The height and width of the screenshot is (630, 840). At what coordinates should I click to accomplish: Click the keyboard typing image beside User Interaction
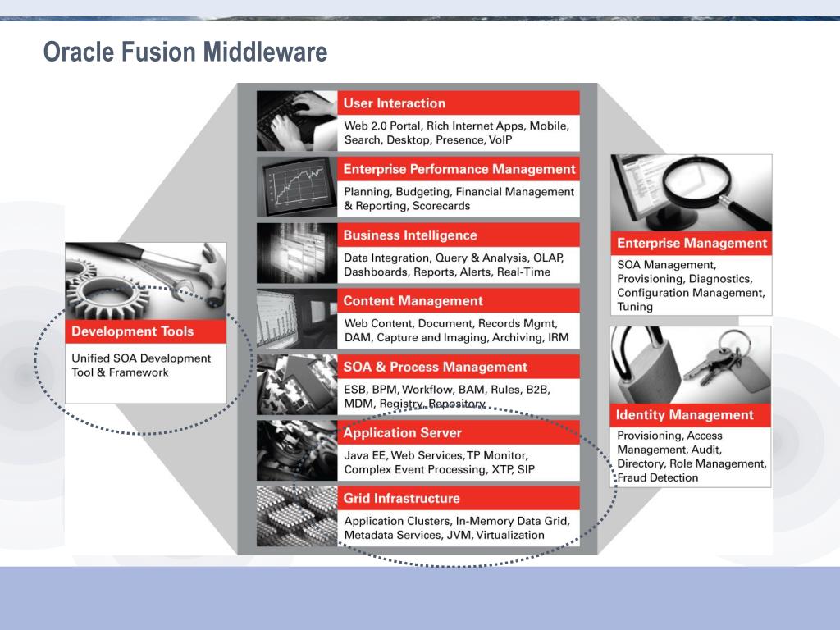(297, 121)
